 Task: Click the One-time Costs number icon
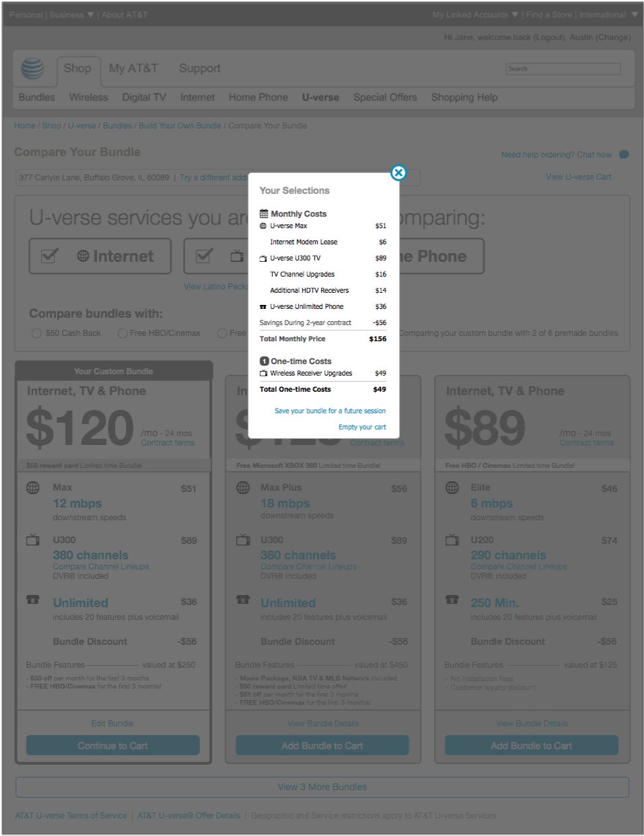[x=264, y=361]
